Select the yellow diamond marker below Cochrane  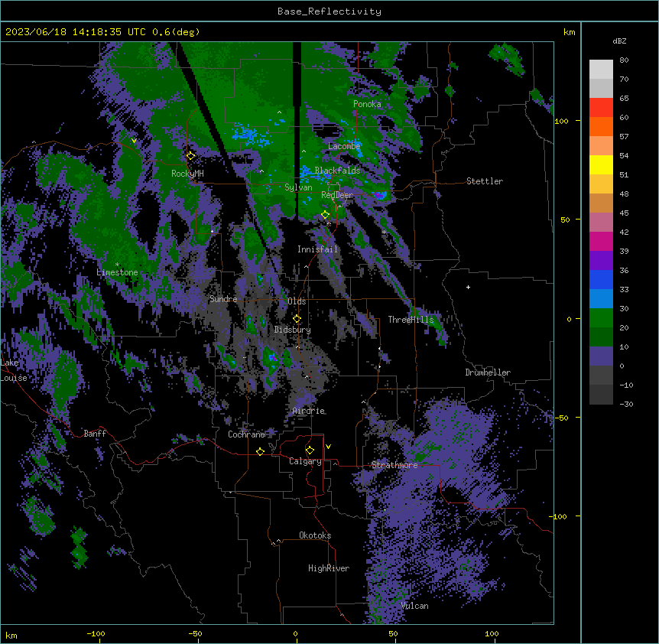tap(260, 451)
